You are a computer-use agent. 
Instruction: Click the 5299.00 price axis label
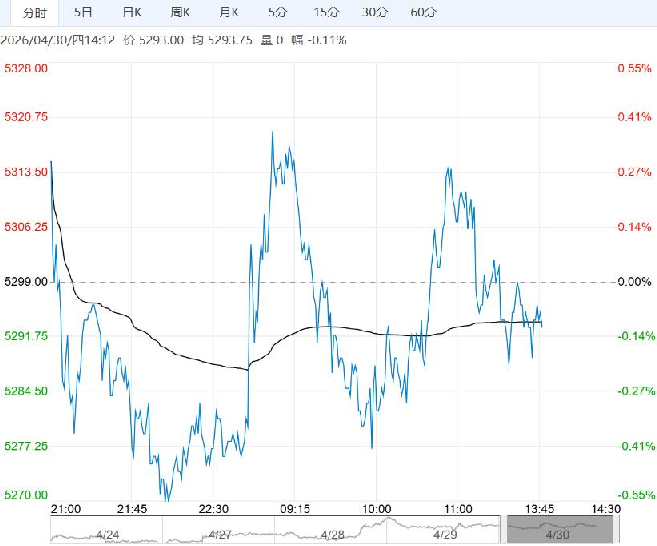click(26, 282)
